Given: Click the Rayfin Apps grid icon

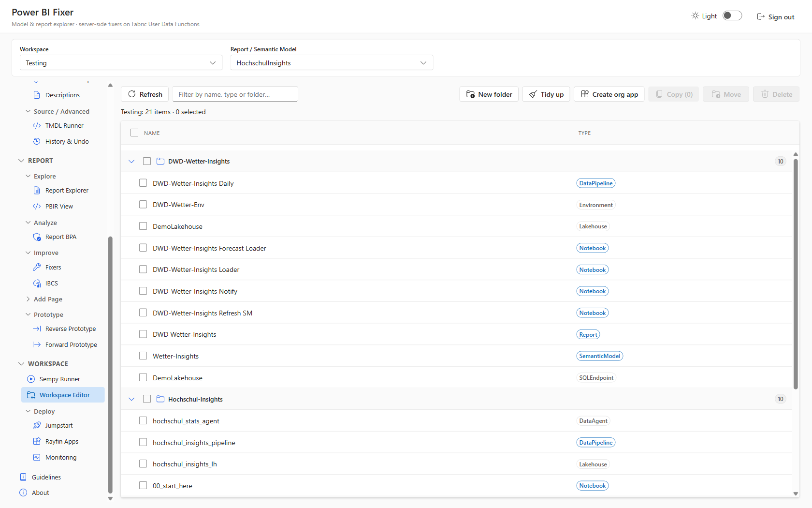Looking at the screenshot, I should (37, 441).
